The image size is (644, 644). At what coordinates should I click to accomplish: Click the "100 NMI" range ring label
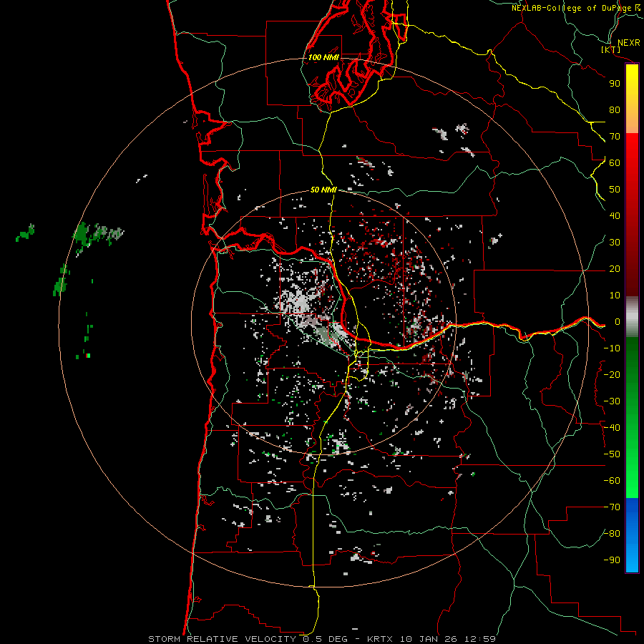tap(323, 57)
